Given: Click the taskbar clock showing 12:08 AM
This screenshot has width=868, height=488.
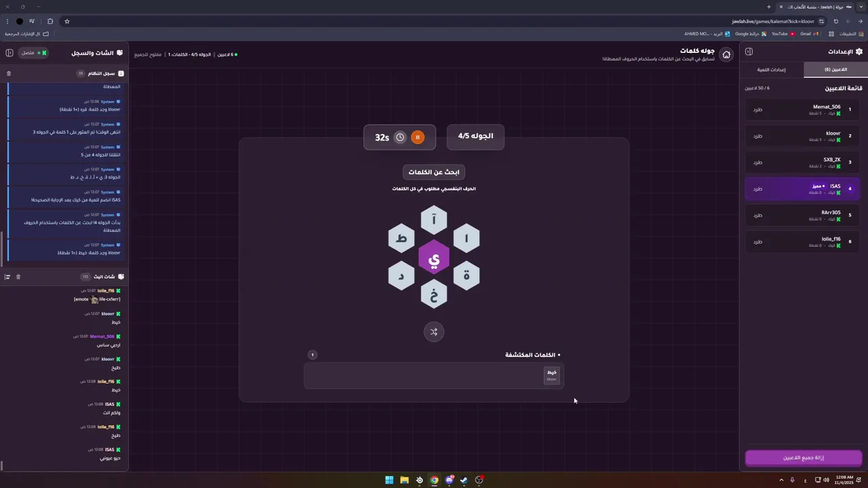Looking at the screenshot, I should 844,480.
